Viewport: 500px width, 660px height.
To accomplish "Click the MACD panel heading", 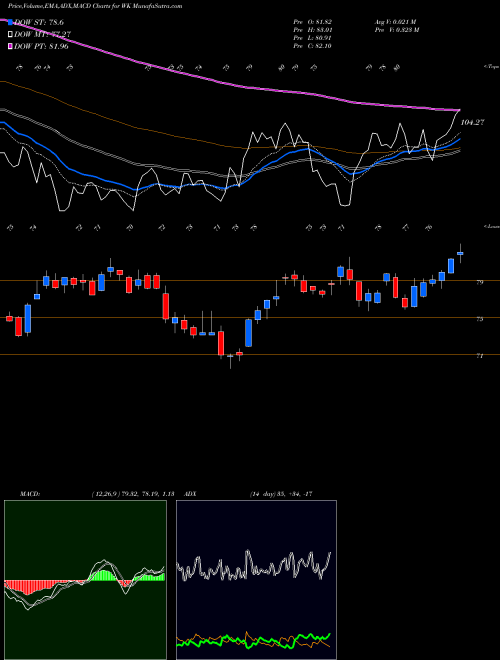I will click(29, 494).
